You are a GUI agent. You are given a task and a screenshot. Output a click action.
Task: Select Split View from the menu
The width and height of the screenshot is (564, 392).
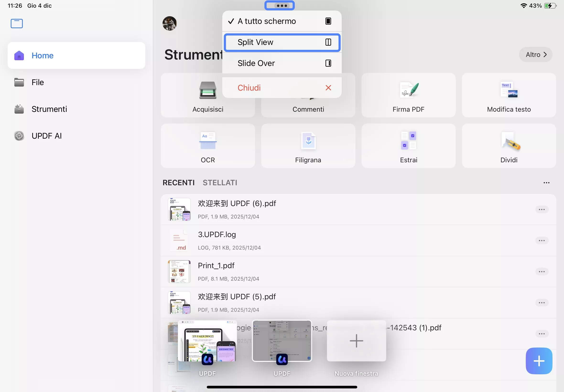click(281, 42)
